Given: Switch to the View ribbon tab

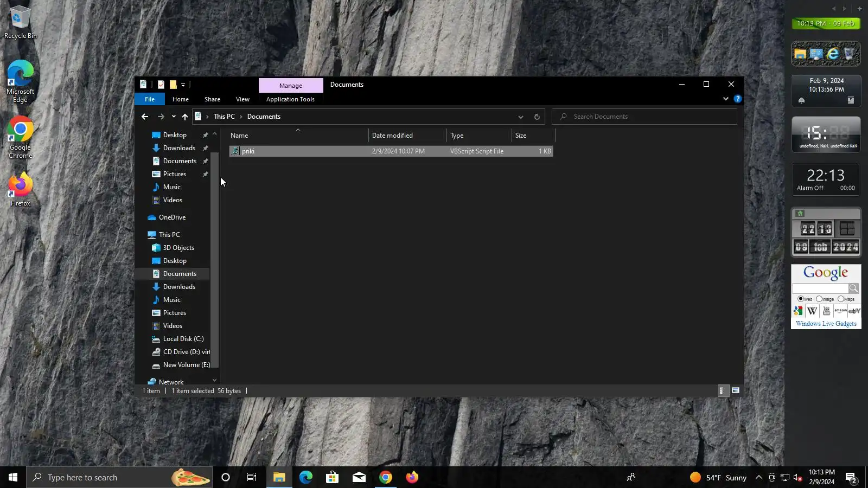Looking at the screenshot, I should pyautogui.click(x=242, y=99).
